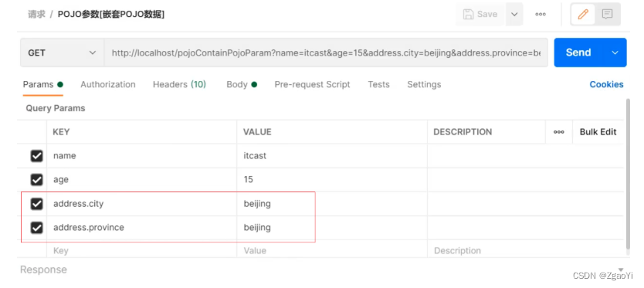Click the POJO参数[嵌套POJO数据] request title
Viewport: 644px width, 288px height.
pyautogui.click(x=111, y=15)
